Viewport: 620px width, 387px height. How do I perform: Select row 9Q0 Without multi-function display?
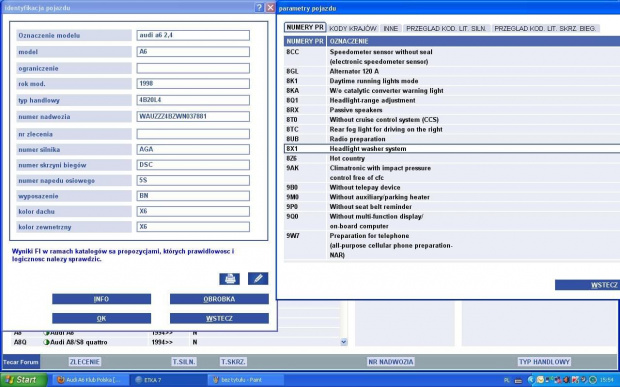[x=452, y=221]
